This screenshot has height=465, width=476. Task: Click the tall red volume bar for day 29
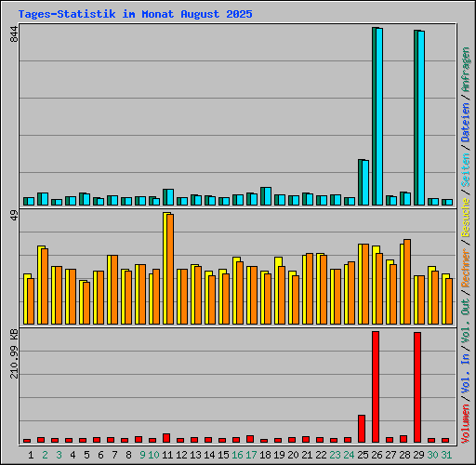pos(417,388)
